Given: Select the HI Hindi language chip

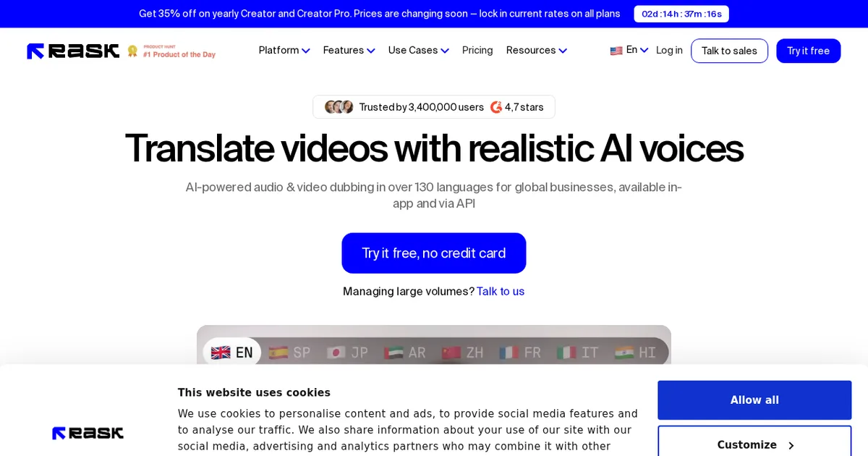Looking at the screenshot, I should [635, 352].
